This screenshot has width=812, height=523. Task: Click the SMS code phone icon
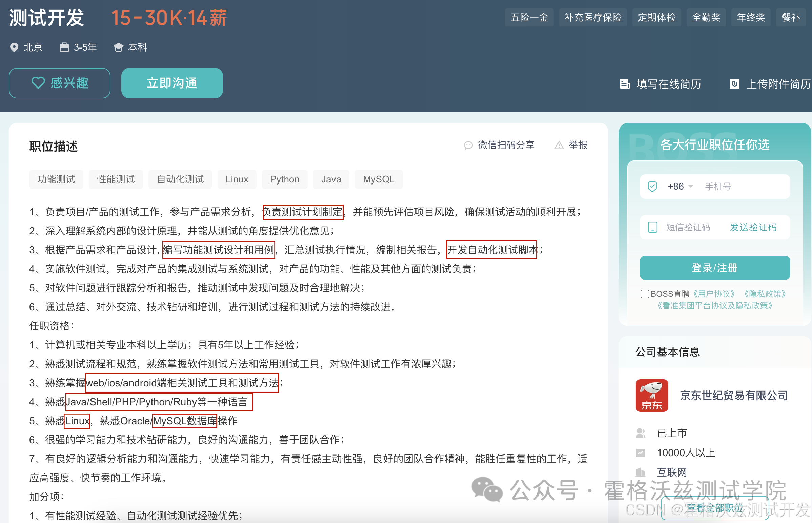click(652, 227)
